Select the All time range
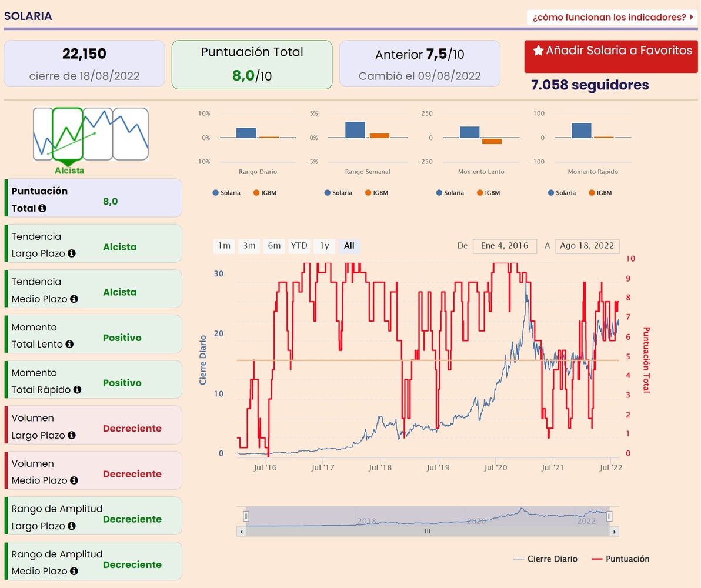This screenshot has width=701, height=588. [x=349, y=246]
